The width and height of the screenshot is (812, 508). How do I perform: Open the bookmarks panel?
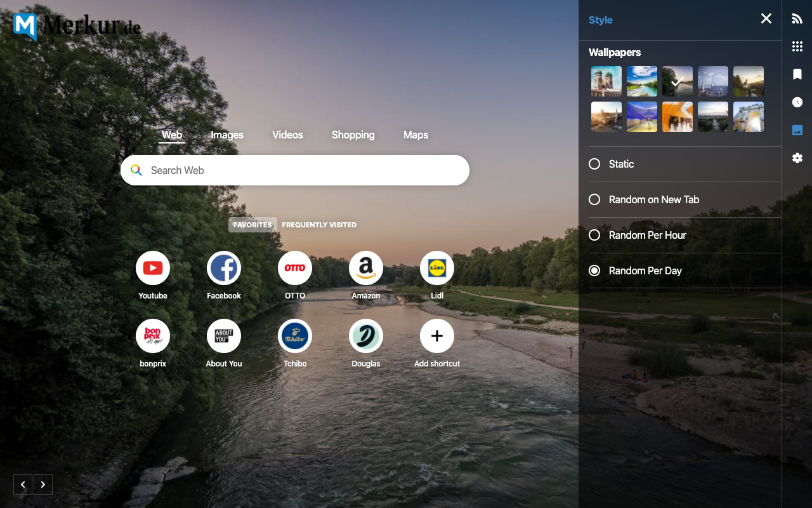[797, 74]
